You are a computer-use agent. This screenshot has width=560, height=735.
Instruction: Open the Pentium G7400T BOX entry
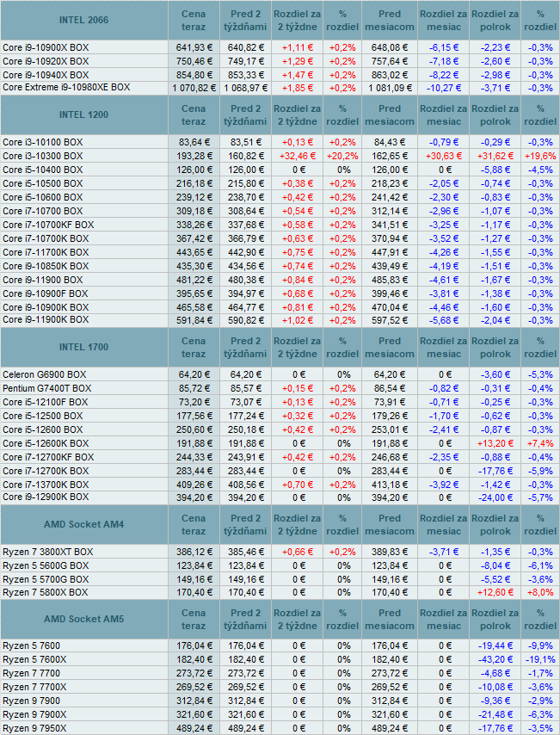tap(46, 388)
